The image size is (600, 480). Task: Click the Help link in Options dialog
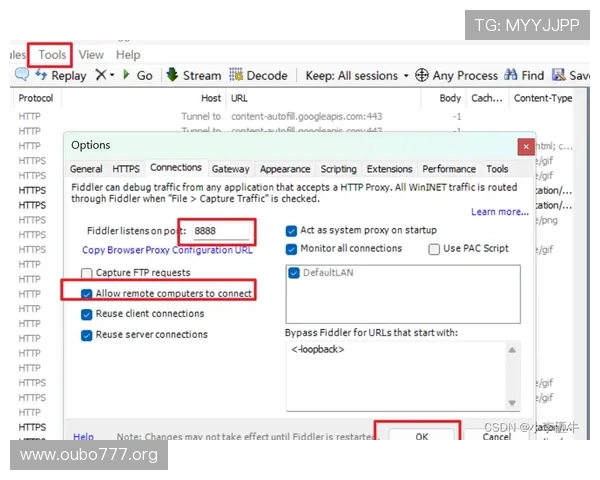click(x=83, y=436)
